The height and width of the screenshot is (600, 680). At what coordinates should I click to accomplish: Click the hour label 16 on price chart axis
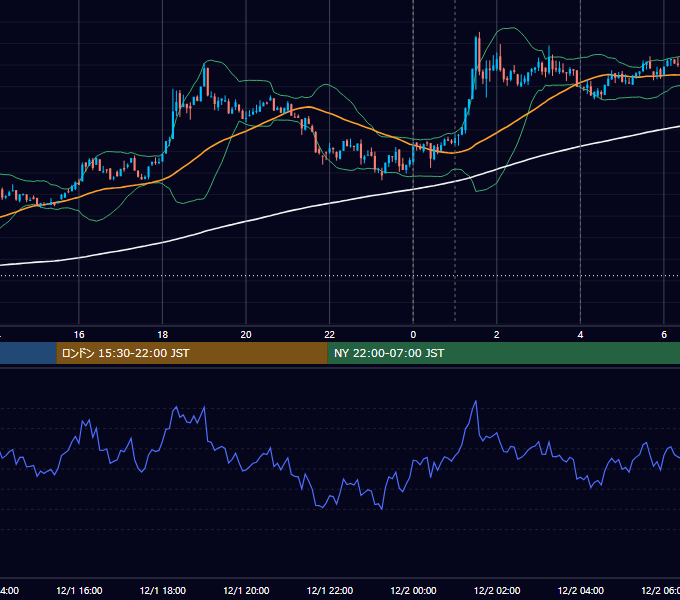coord(79,335)
